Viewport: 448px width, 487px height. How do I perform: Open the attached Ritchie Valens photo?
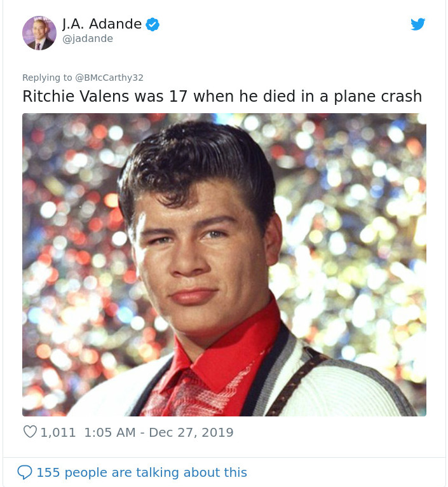224,264
